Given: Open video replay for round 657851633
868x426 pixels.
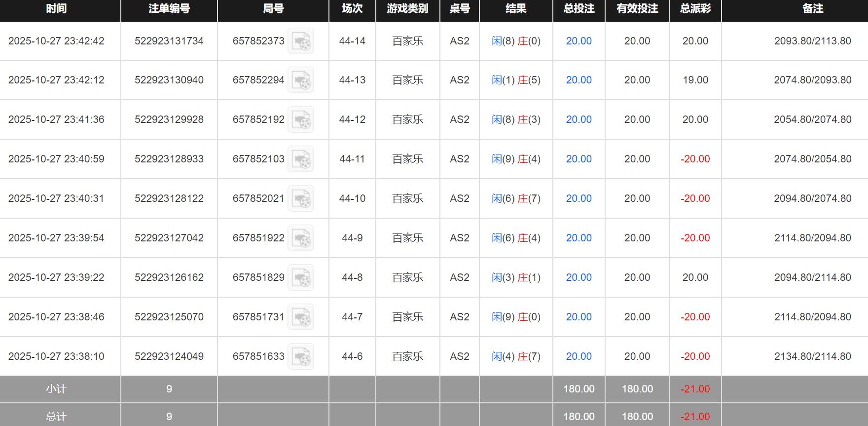Looking at the screenshot, I should tap(301, 357).
